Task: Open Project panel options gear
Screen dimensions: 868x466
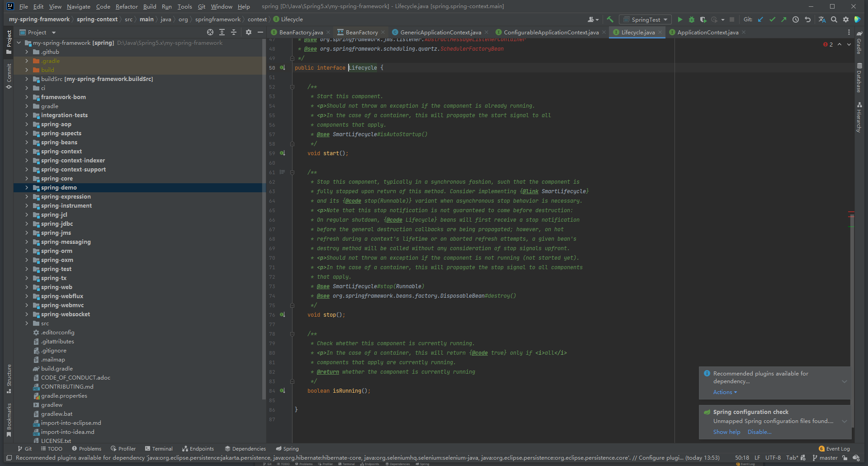Action: (x=249, y=32)
